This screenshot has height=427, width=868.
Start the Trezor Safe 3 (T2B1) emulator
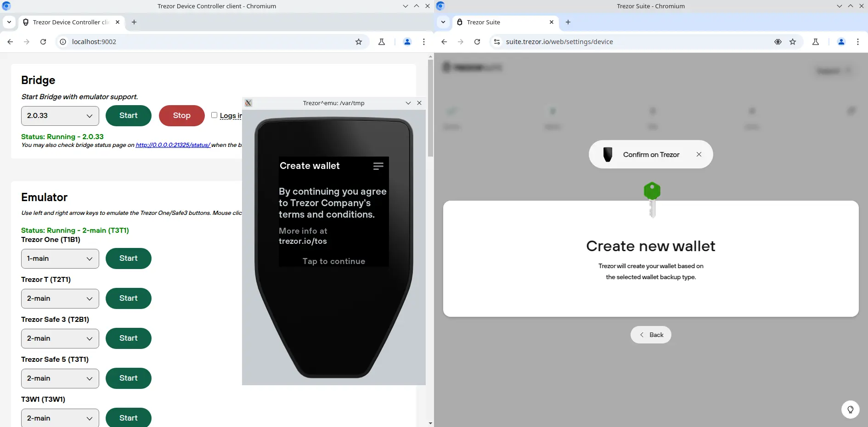129,338
